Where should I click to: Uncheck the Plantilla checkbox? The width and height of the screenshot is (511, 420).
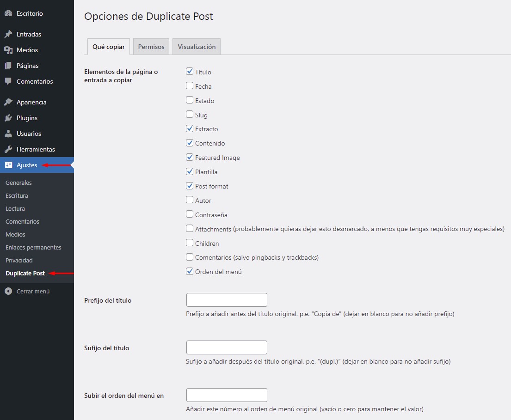point(190,171)
